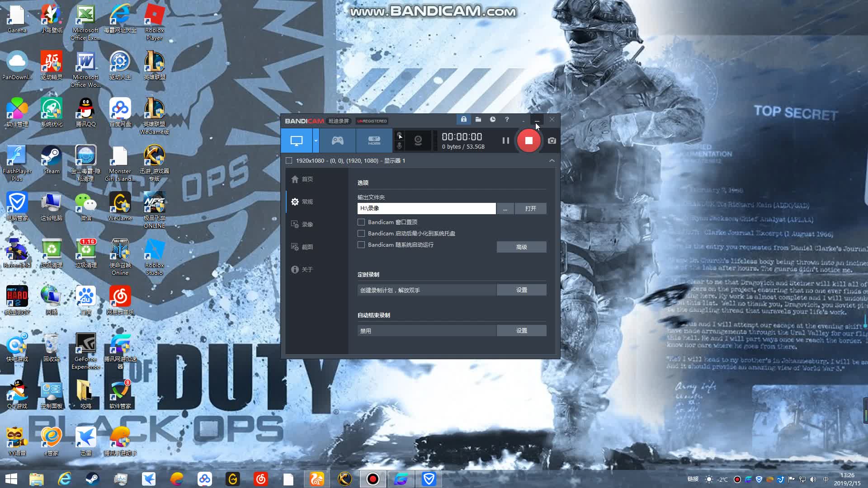Click the browse "..." button for output folder
Screen dimensions: 868x488
(x=505, y=209)
